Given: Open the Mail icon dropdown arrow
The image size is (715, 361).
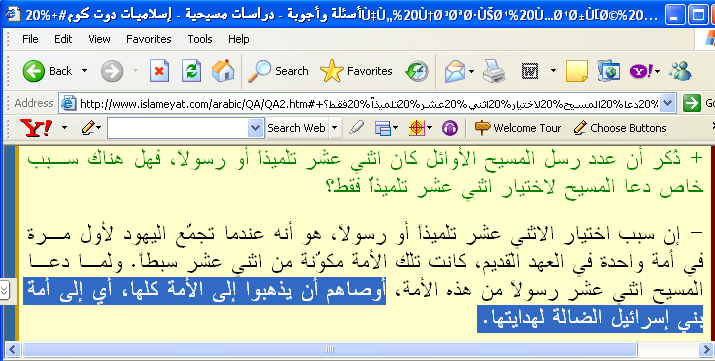Looking at the screenshot, I should (x=471, y=71).
